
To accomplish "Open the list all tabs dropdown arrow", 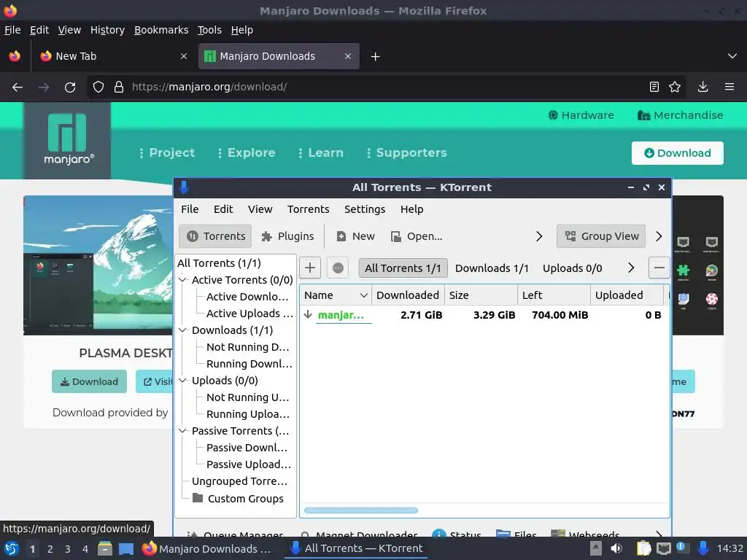I will tap(732, 56).
